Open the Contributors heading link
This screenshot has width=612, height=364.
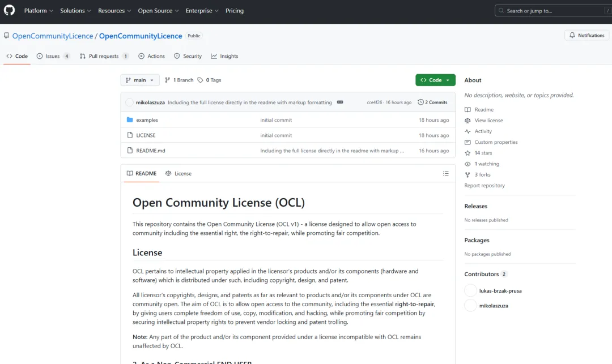tap(486, 274)
